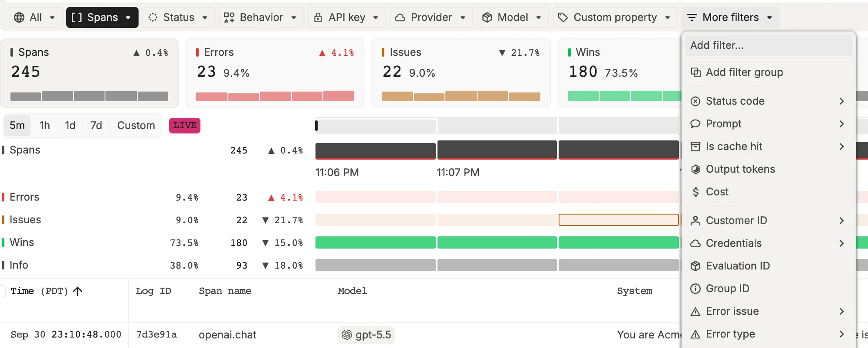
Task: Click the Wins summary card
Action: (620, 73)
